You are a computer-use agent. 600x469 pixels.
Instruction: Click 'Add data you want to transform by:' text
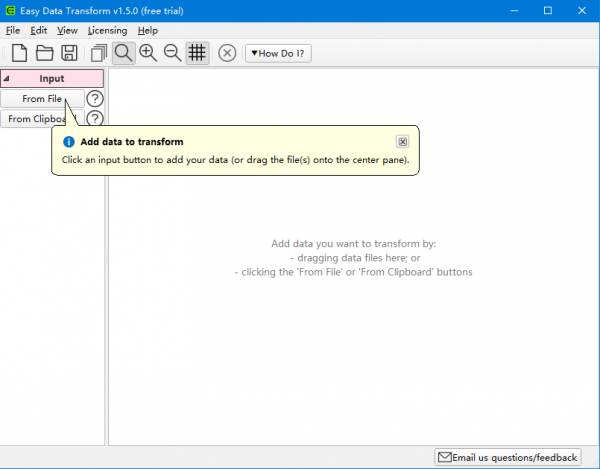(354, 244)
